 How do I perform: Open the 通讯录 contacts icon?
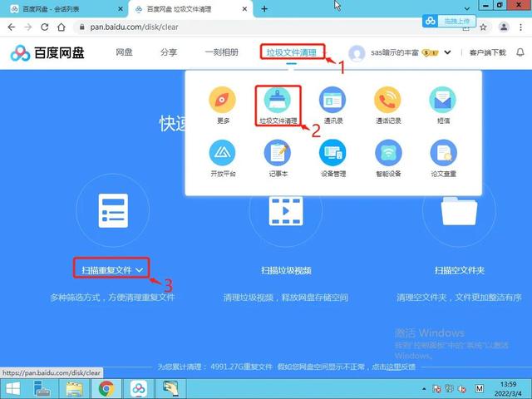pos(332,100)
